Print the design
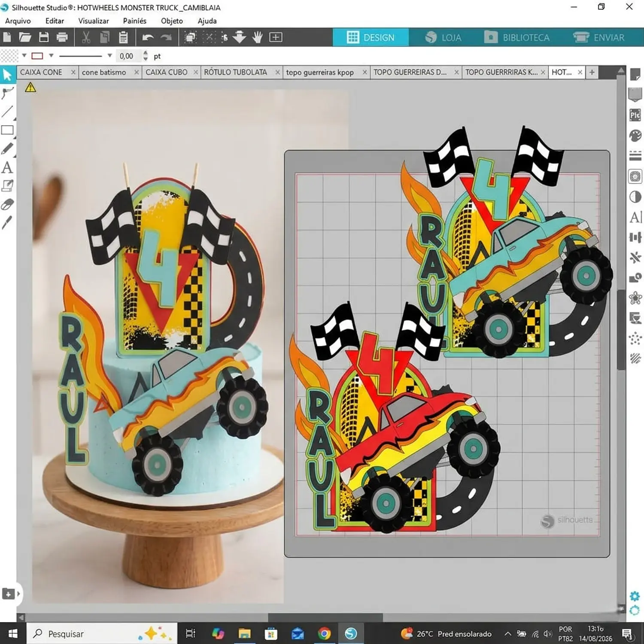644x644 pixels. (x=62, y=37)
